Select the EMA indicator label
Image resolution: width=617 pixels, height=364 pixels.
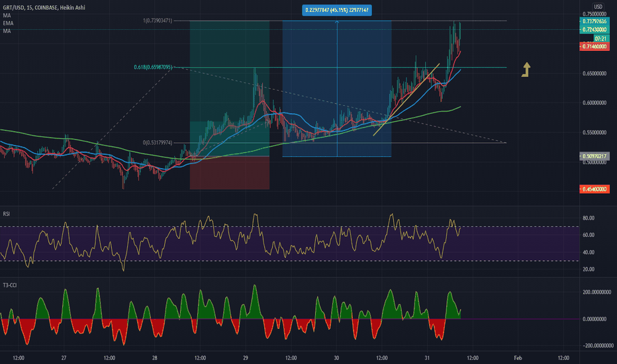click(8, 23)
